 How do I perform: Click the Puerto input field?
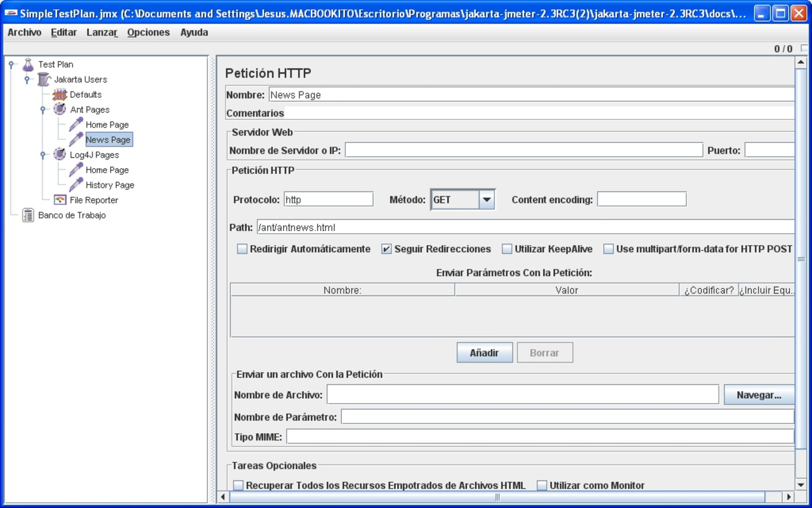769,150
